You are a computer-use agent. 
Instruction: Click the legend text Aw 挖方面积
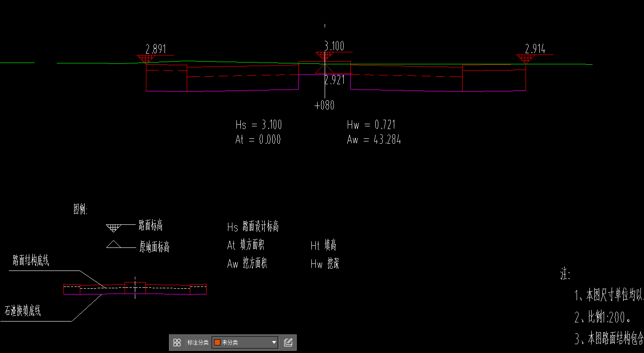(247, 264)
